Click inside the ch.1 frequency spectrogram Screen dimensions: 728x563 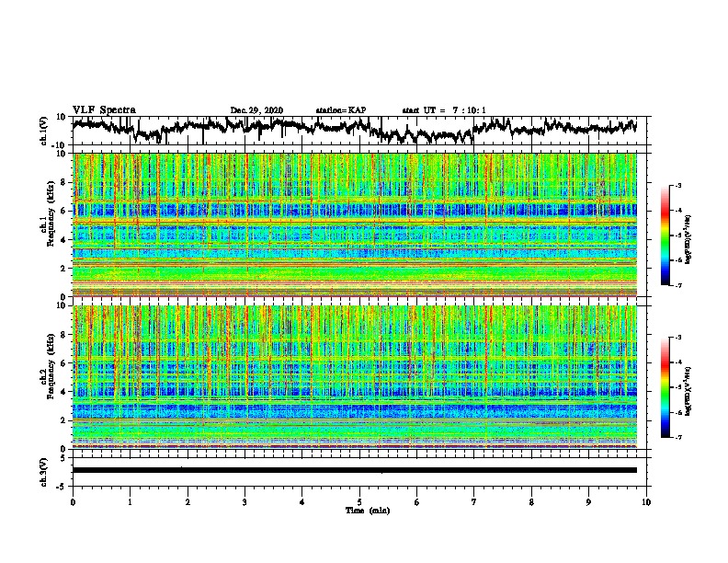(x=354, y=224)
